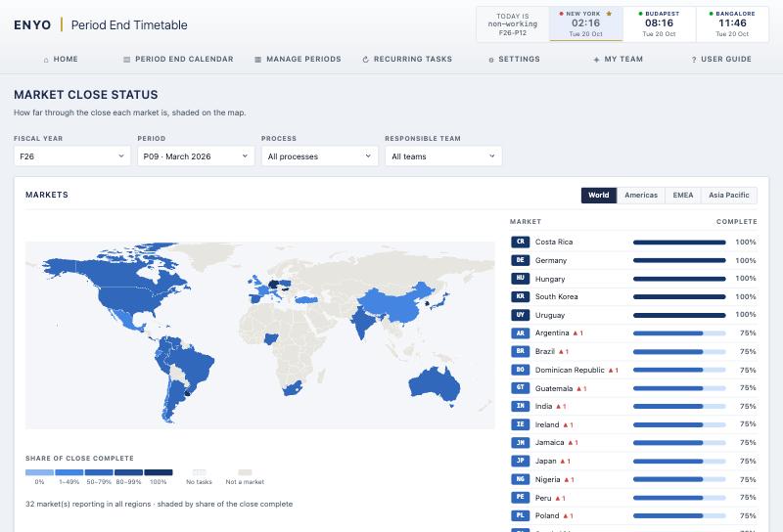Click the HU country badge for Hungary
Viewport: 783px width, 532px height.
pyautogui.click(x=521, y=279)
